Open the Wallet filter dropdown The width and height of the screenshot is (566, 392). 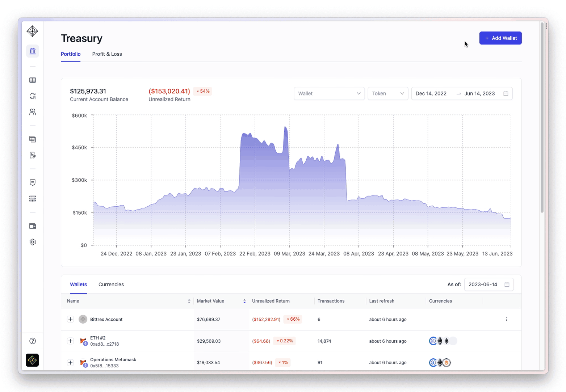coord(329,93)
